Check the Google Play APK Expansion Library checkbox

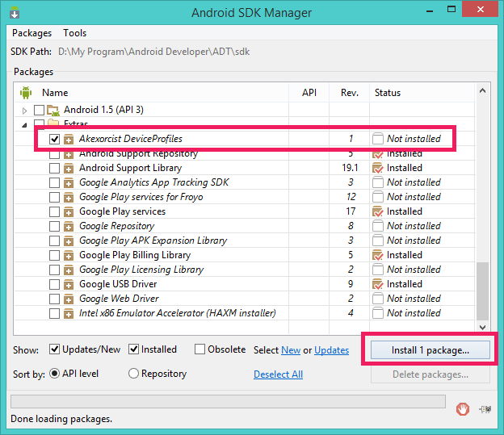coord(54,241)
